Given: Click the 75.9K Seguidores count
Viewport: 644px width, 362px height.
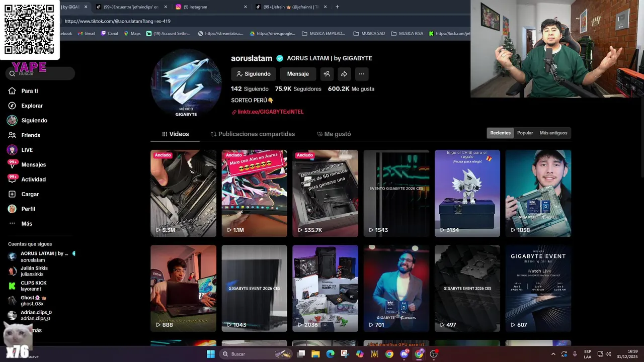Looking at the screenshot, I should 298,88.
